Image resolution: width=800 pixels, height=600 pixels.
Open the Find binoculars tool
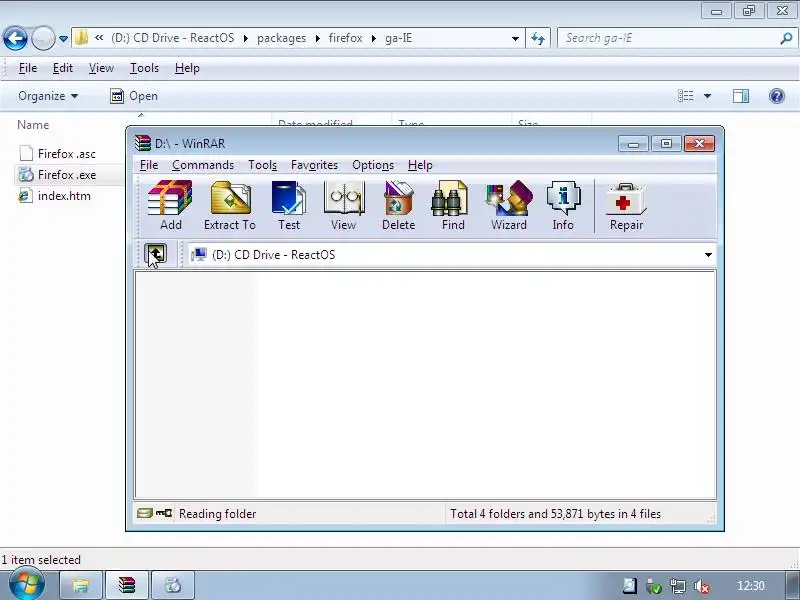click(453, 206)
